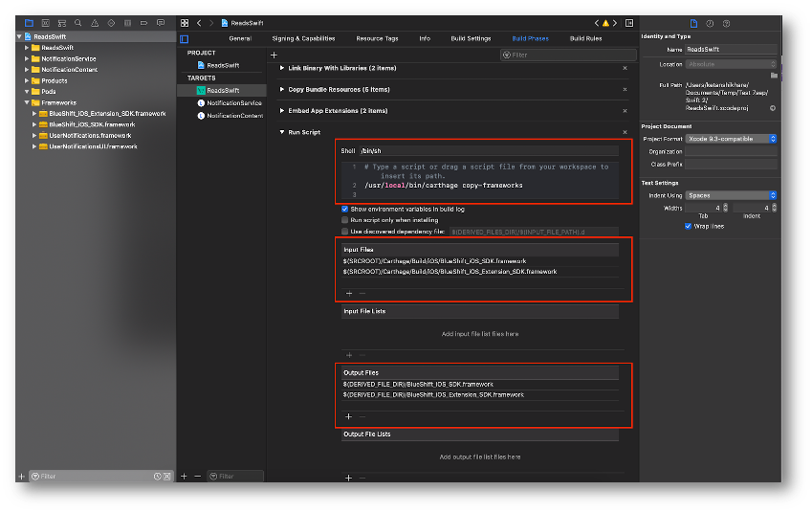Switch to the General tab
This screenshot has width=812, height=512.
coord(240,38)
